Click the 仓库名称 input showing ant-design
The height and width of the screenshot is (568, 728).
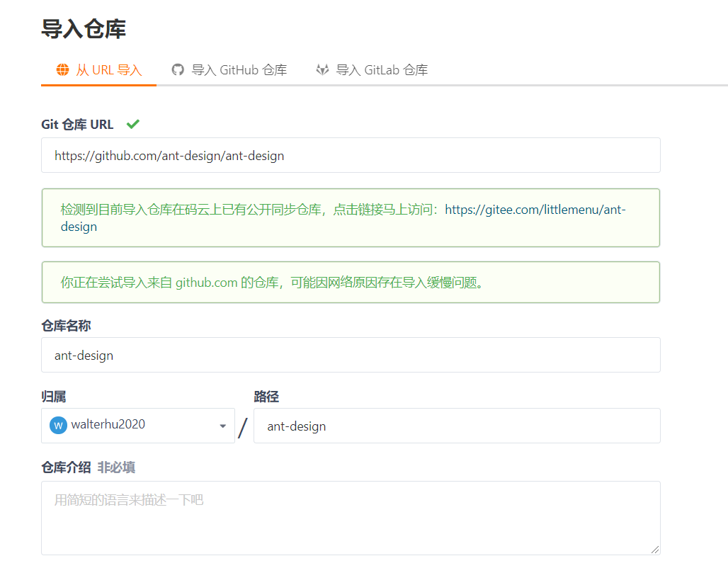click(x=351, y=355)
